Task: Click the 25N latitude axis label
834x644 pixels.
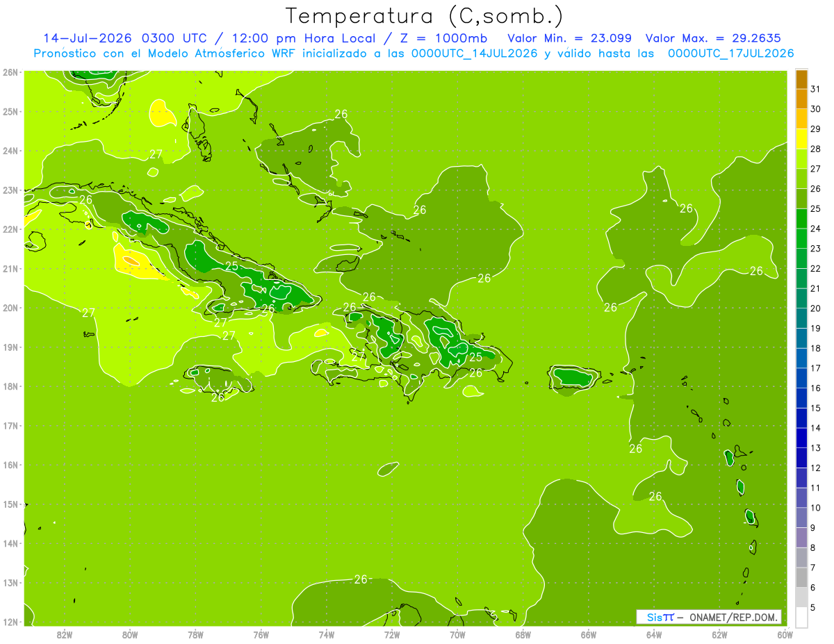Action: coord(10,111)
